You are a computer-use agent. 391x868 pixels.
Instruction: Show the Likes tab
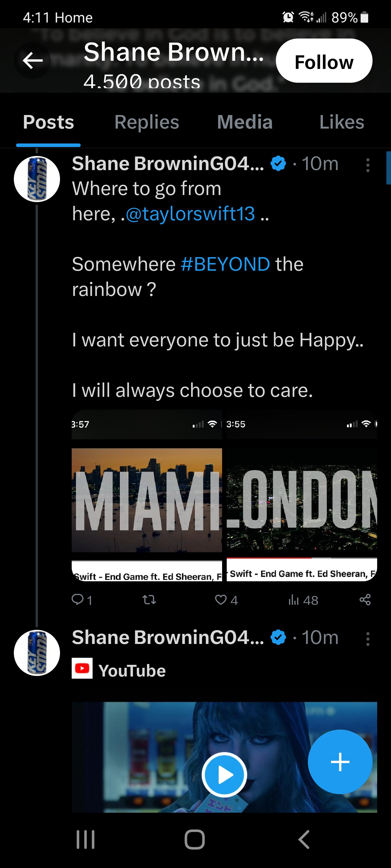[341, 122]
